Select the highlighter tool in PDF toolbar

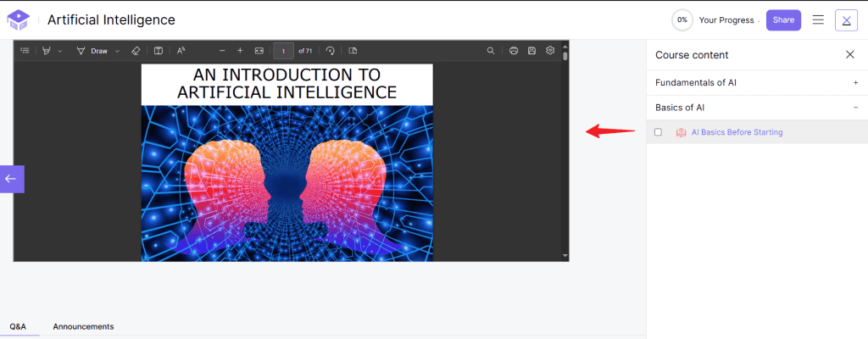(x=47, y=50)
